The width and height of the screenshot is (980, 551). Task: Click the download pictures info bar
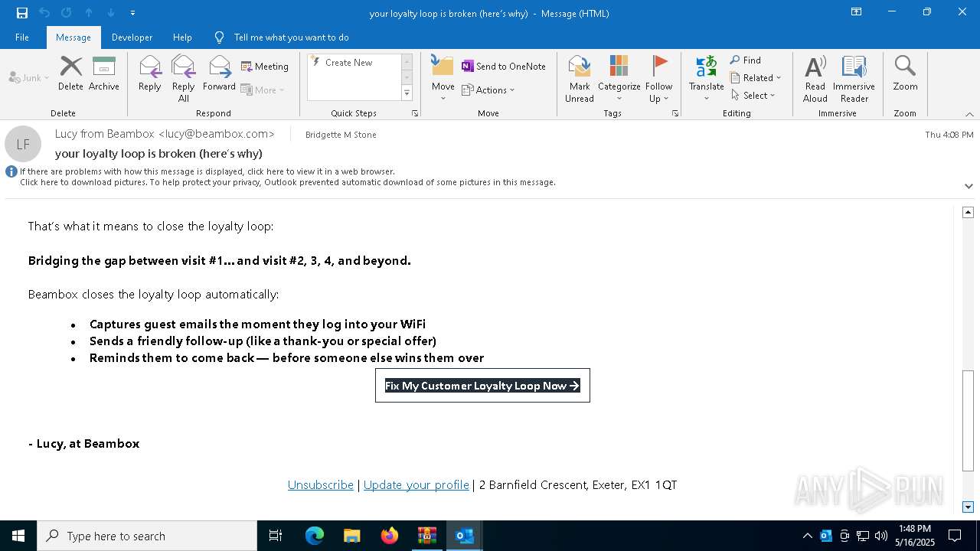287,182
